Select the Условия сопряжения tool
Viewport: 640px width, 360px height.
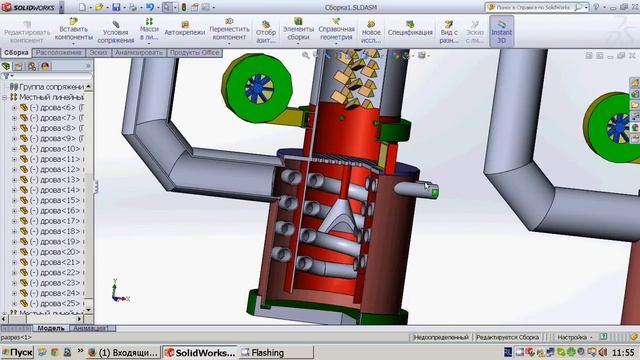pos(116,32)
